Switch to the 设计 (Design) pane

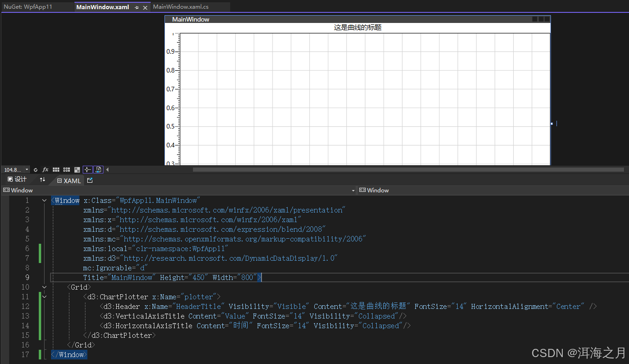[17, 180]
